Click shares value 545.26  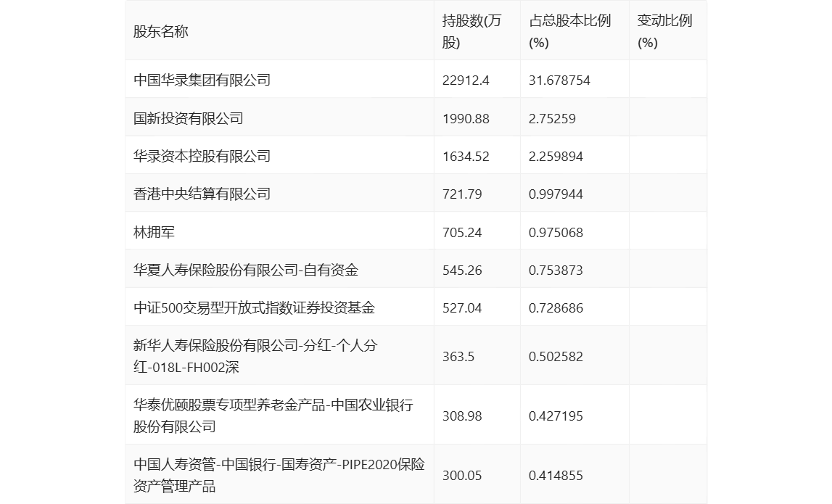click(462, 270)
